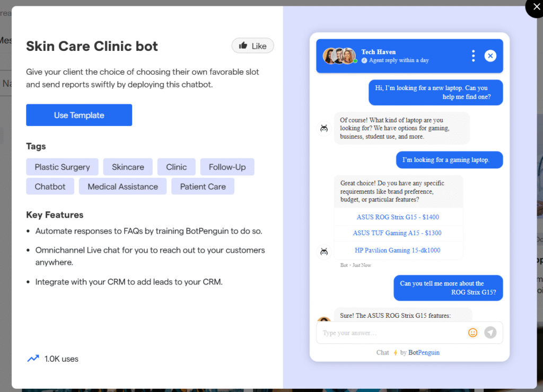Click the lightning bolt icon in chat footer
Image resolution: width=543 pixels, height=392 pixels.
coord(395,353)
